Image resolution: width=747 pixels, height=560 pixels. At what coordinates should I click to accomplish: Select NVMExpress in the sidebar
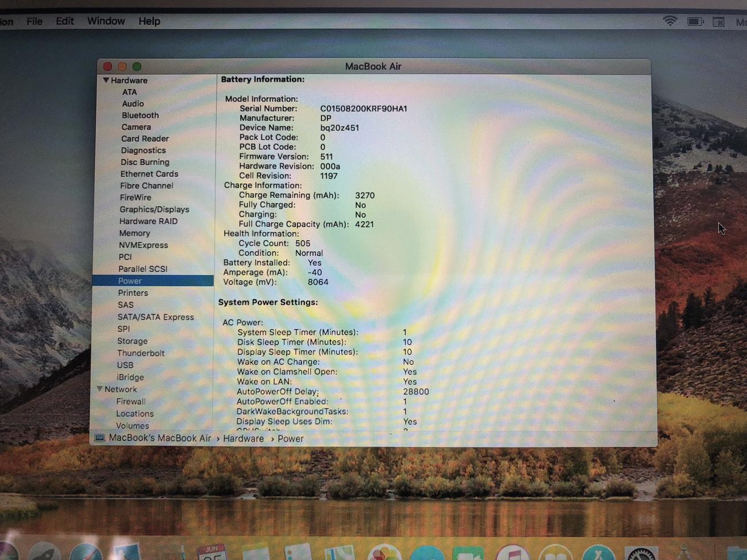(143, 245)
